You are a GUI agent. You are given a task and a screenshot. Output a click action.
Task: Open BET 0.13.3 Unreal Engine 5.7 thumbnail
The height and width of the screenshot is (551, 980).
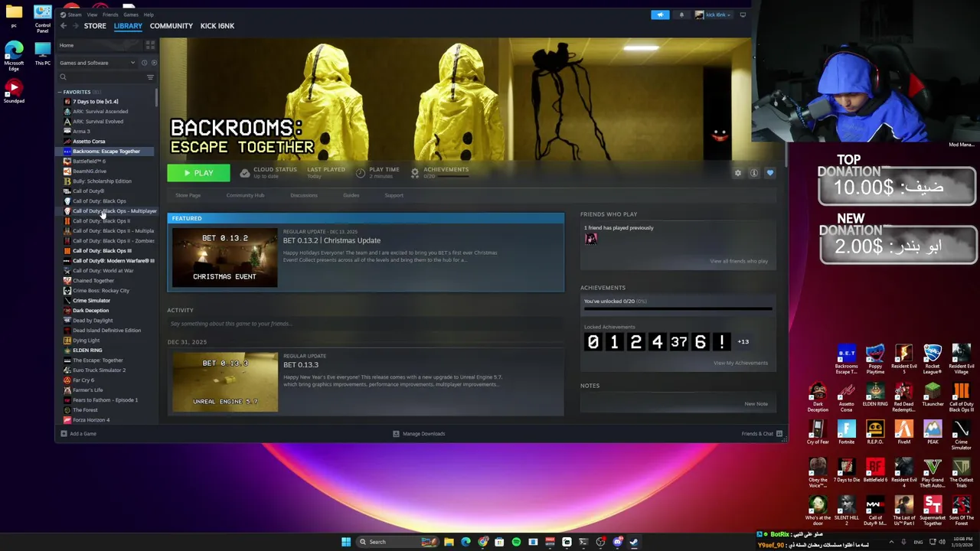(x=225, y=382)
